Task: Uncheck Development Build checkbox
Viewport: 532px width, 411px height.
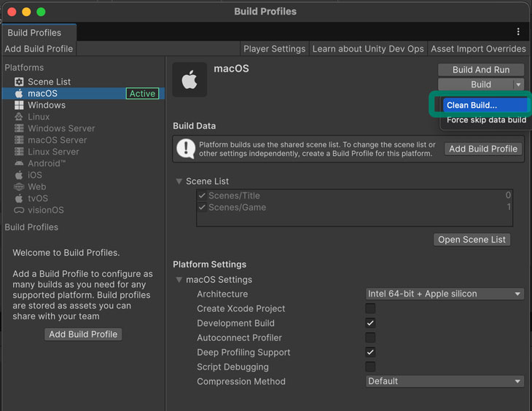Action: (x=370, y=323)
